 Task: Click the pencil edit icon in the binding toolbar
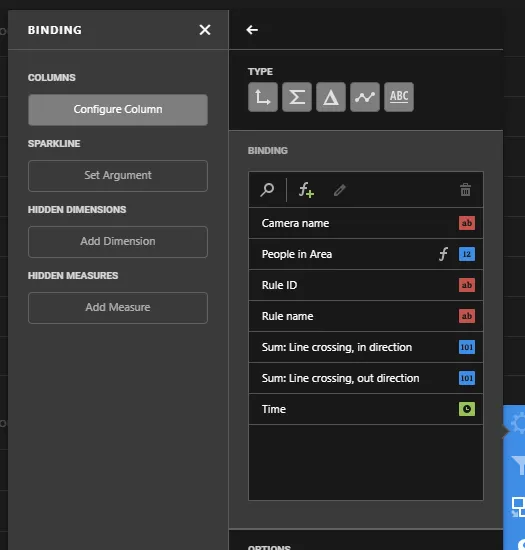tap(339, 190)
